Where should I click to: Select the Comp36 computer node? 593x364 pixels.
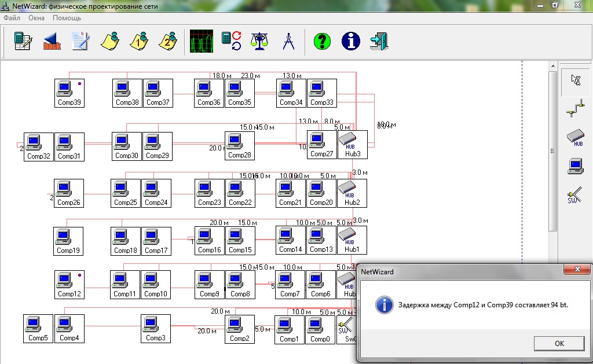pos(208,93)
